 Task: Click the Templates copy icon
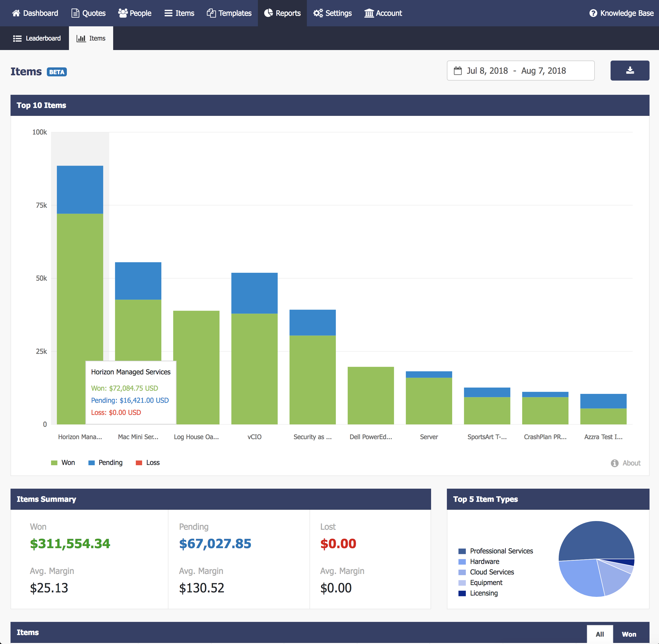click(x=211, y=13)
